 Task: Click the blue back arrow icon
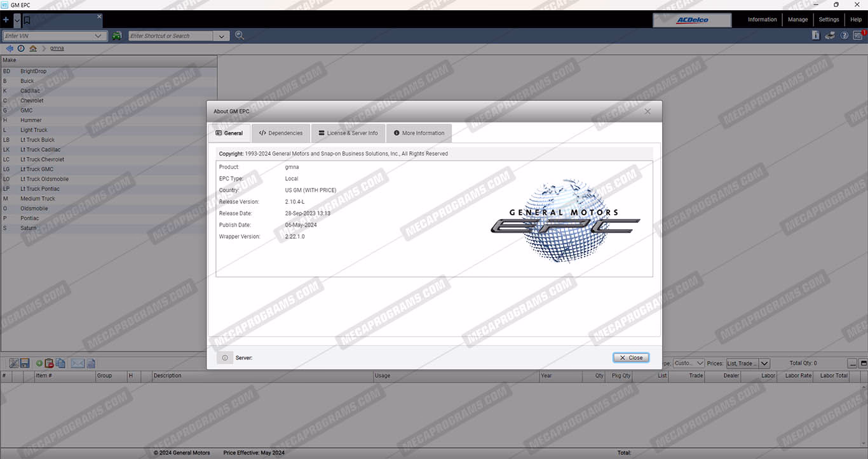point(10,48)
